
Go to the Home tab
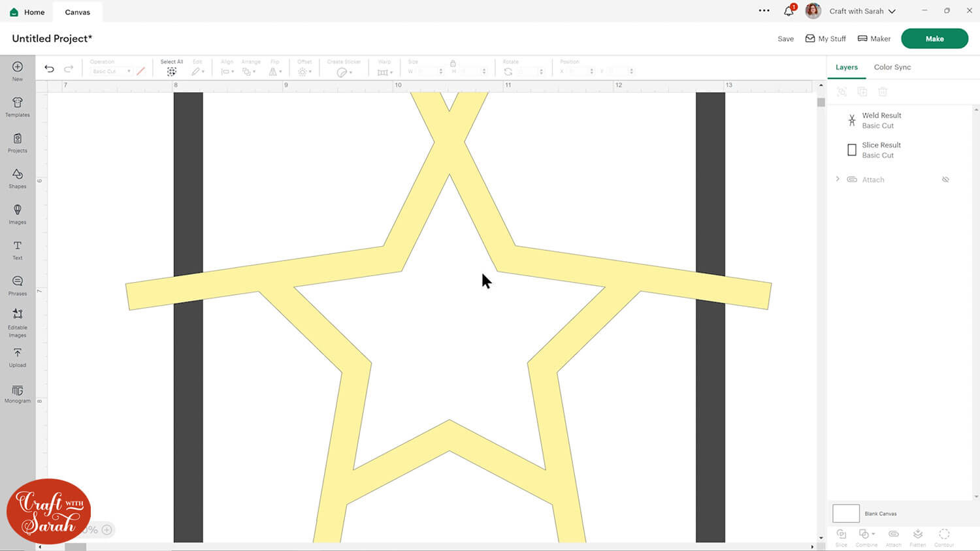(27, 12)
